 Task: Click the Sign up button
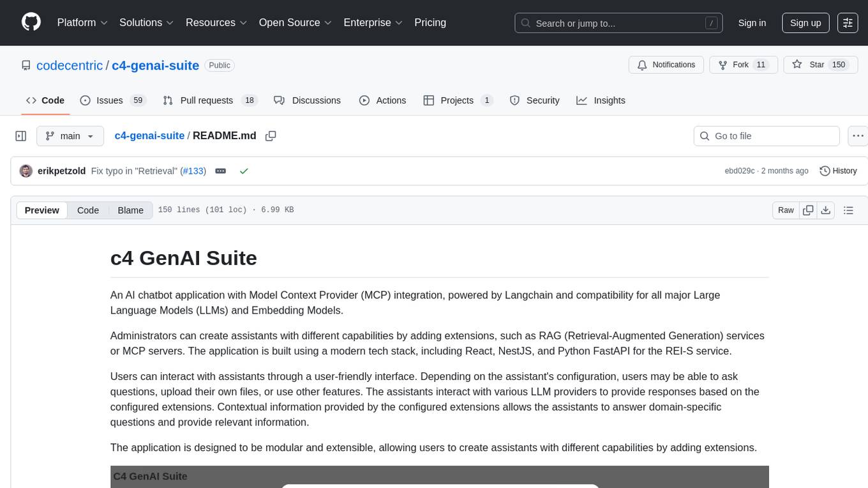tap(805, 23)
